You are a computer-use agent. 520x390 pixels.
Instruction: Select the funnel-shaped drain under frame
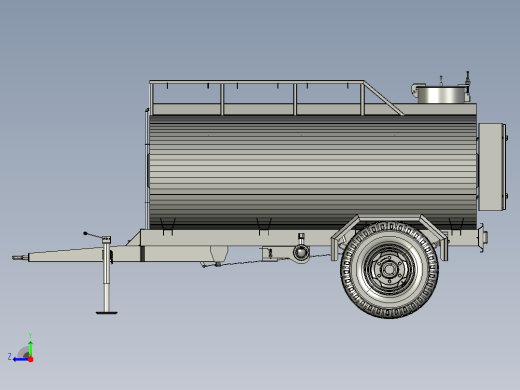[x=219, y=254]
